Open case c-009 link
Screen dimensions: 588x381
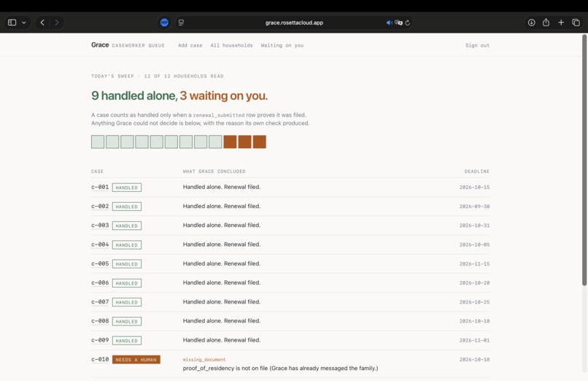point(100,340)
